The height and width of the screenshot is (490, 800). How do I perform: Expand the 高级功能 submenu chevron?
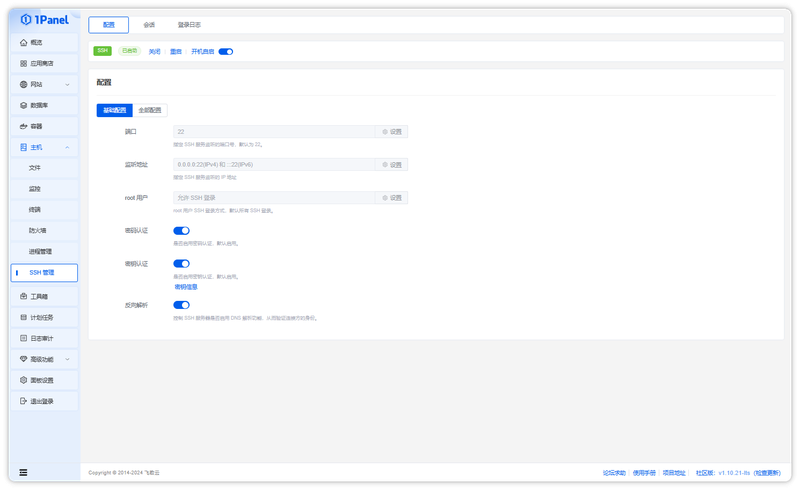[x=67, y=359]
